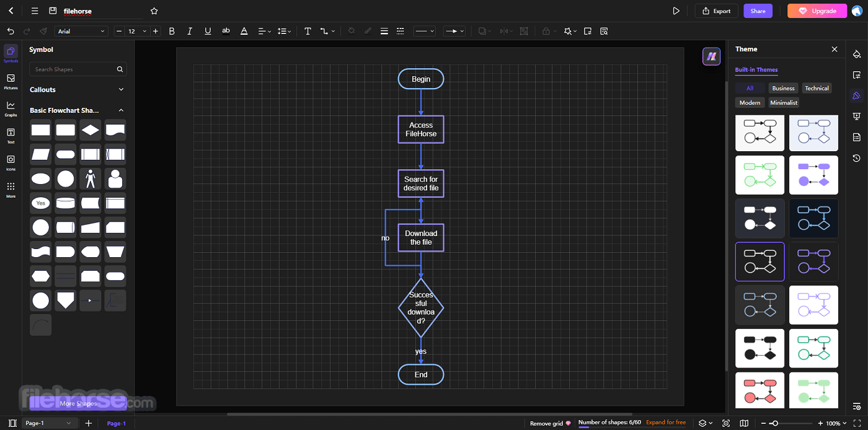Click the Export button

tap(716, 11)
